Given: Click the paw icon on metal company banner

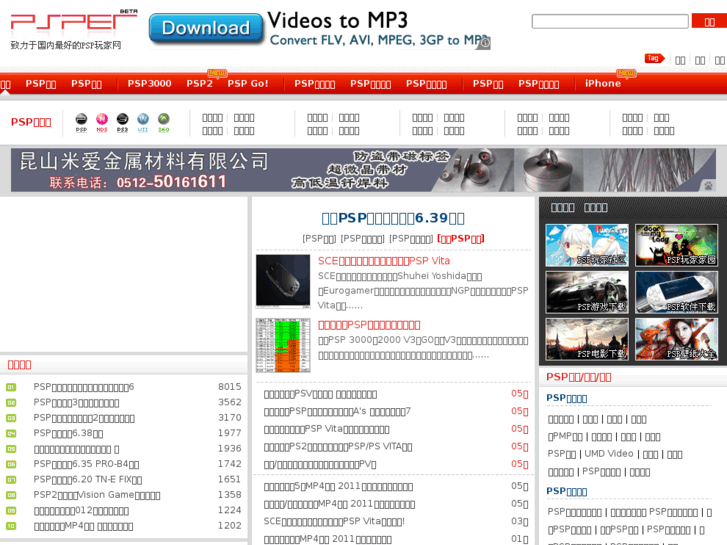Looking at the screenshot, I should pos(708,186).
